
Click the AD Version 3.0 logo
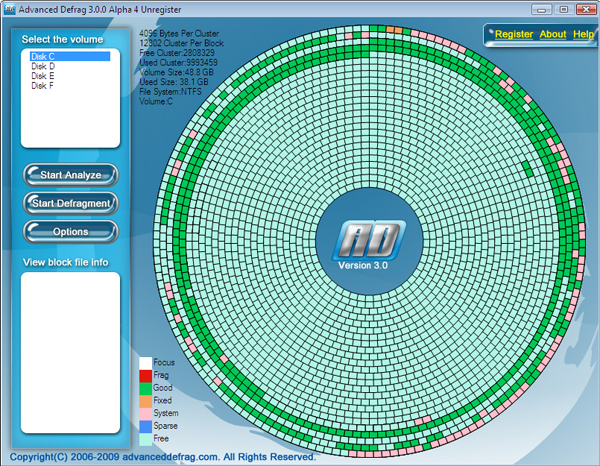tap(368, 245)
